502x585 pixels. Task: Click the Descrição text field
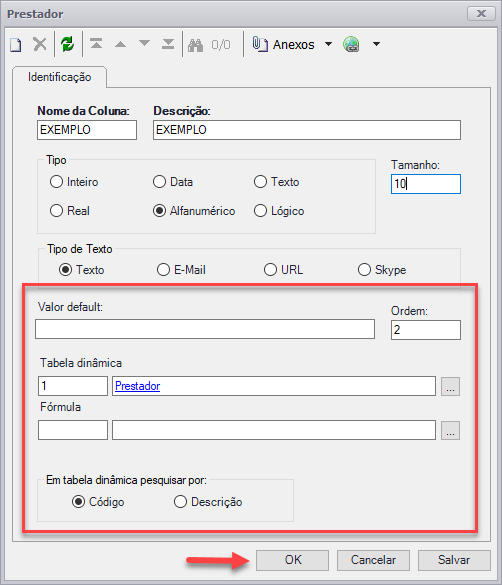pyautogui.click(x=307, y=130)
